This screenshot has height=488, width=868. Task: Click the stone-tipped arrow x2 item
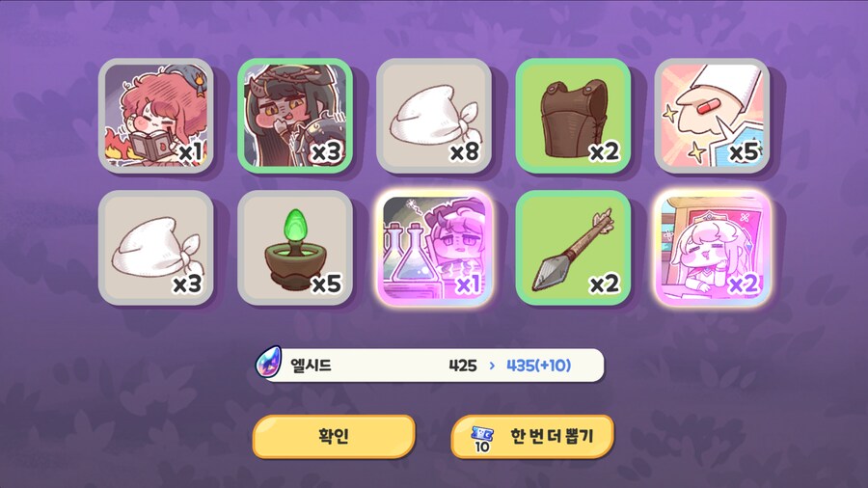point(573,248)
